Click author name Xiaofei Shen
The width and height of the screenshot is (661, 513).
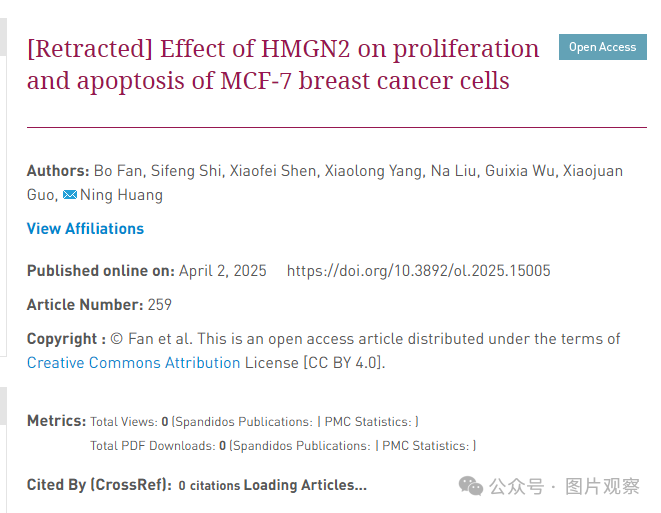tap(273, 171)
